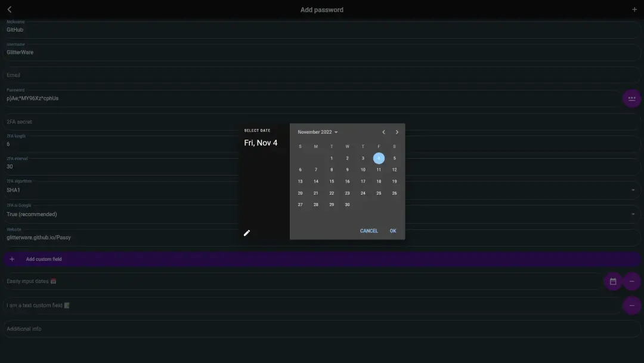Pick day 23 in the date picker
Screen dimensions: 644x363
pos(347,193)
